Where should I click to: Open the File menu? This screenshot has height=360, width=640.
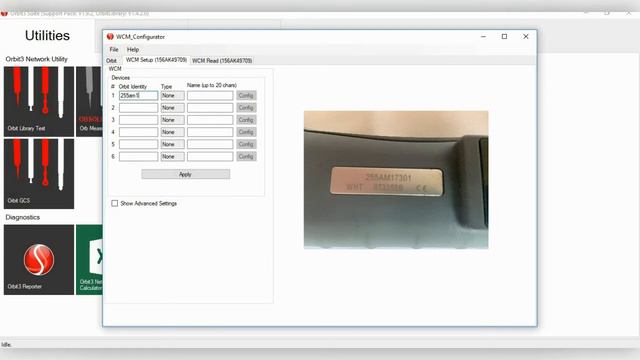(x=114, y=49)
